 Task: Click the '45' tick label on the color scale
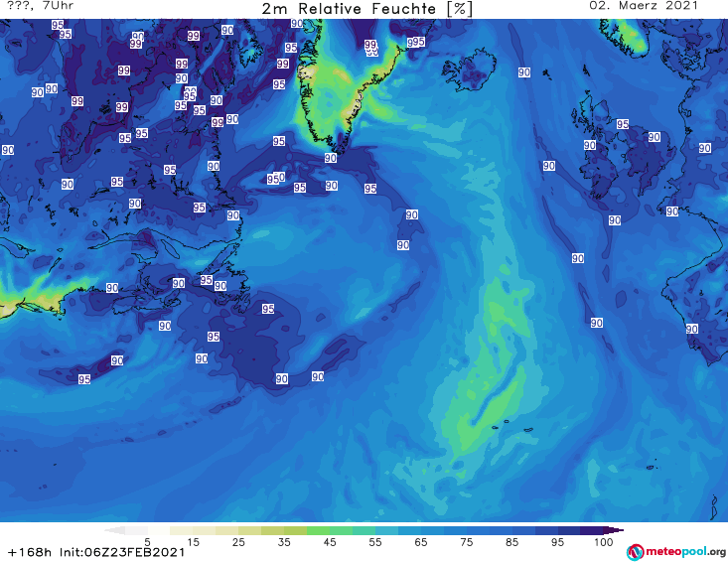[330, 542]
